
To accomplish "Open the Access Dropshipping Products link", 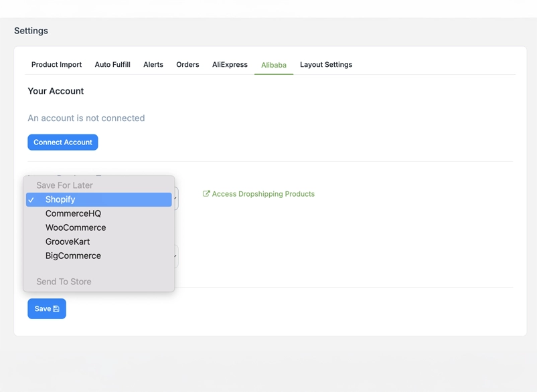I will 258,194.
